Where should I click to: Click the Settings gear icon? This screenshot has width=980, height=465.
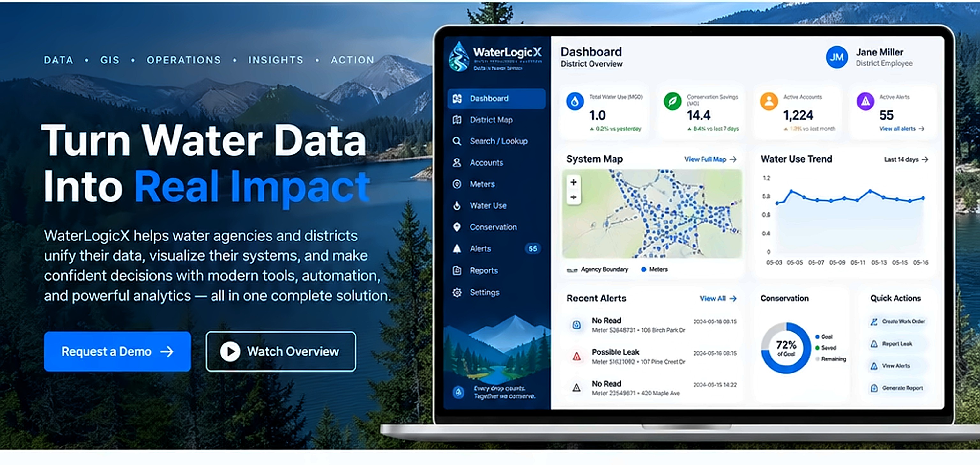(457, 292)
